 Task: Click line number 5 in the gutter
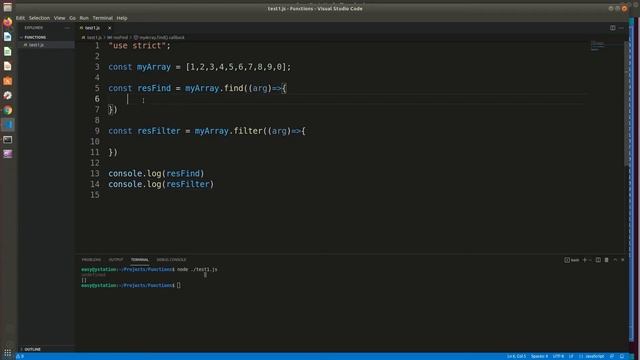(97, 88)
